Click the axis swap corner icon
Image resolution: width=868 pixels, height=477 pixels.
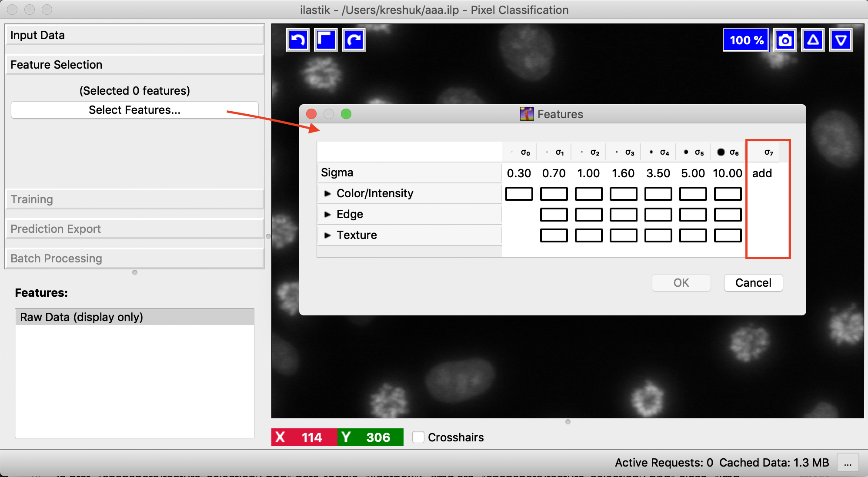[x=326, y=40]
